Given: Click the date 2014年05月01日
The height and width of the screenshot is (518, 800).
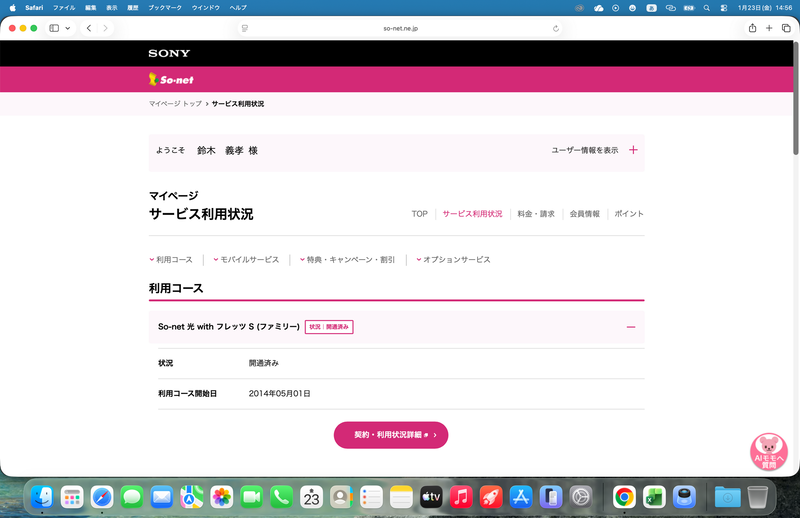Looking at the screenshot, I should click(x=280, y=393).
